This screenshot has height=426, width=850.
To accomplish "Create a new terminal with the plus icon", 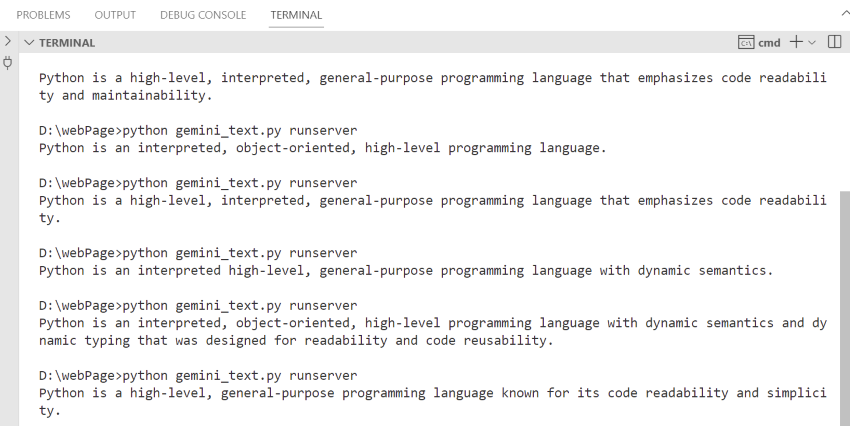I will (x=796, y=42).
